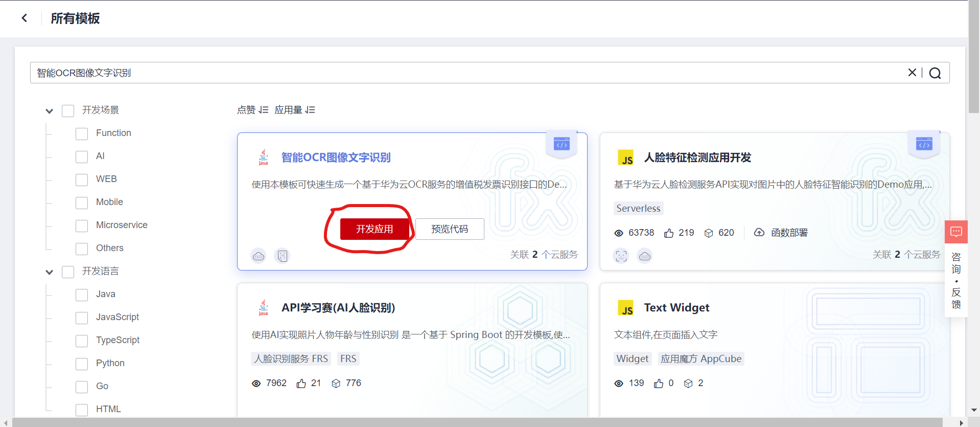Click the 关联 2 个云服务 text on OCR card
The height and width of the screenshot is (427, 980).
[x=544, y=255]
